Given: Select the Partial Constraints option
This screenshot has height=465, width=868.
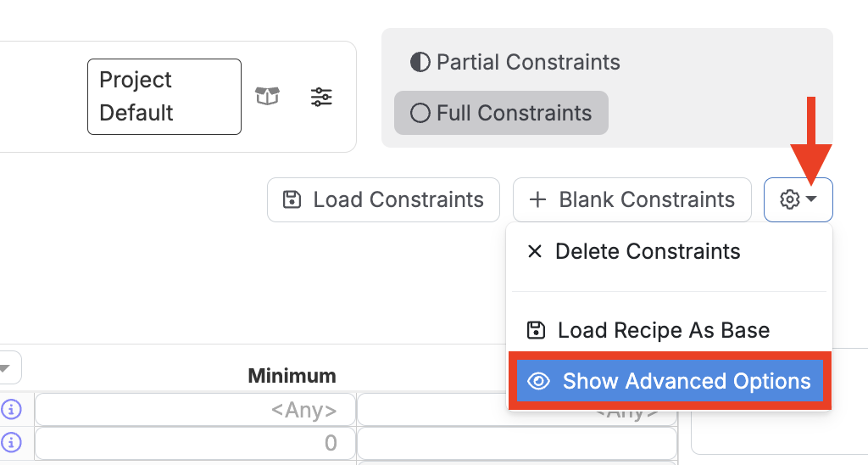Looking at the screenshot, I should coord(515,62).
